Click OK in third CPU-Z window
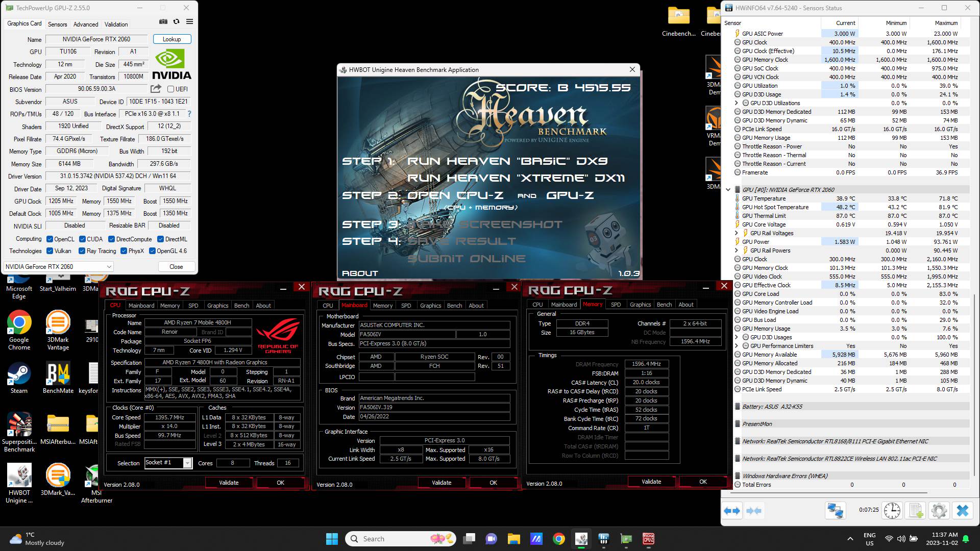This screenshot has width=980, height=551. [x=703, y=482]
